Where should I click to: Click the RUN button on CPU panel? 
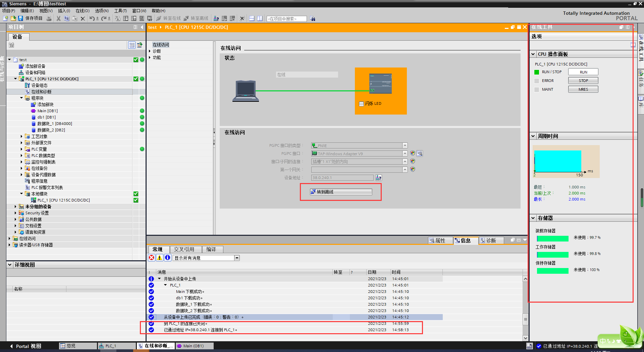pyautogui.click(x=583, y=72)
